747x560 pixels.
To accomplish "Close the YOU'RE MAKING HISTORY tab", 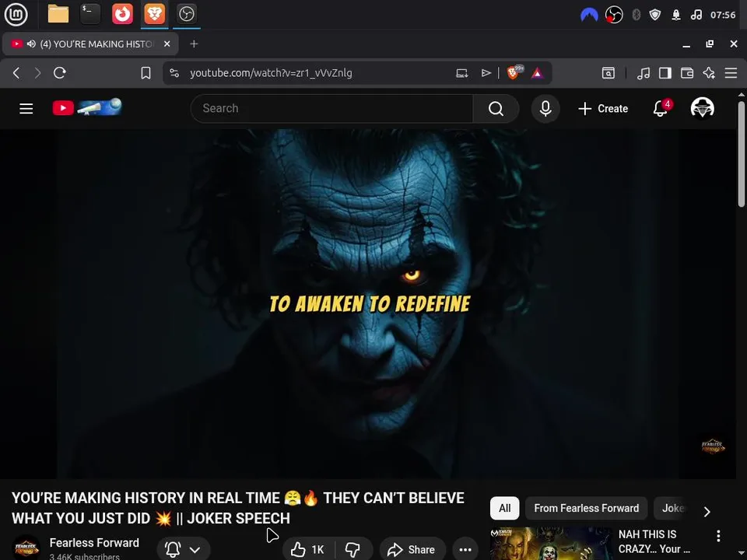I will coord(167,44).
